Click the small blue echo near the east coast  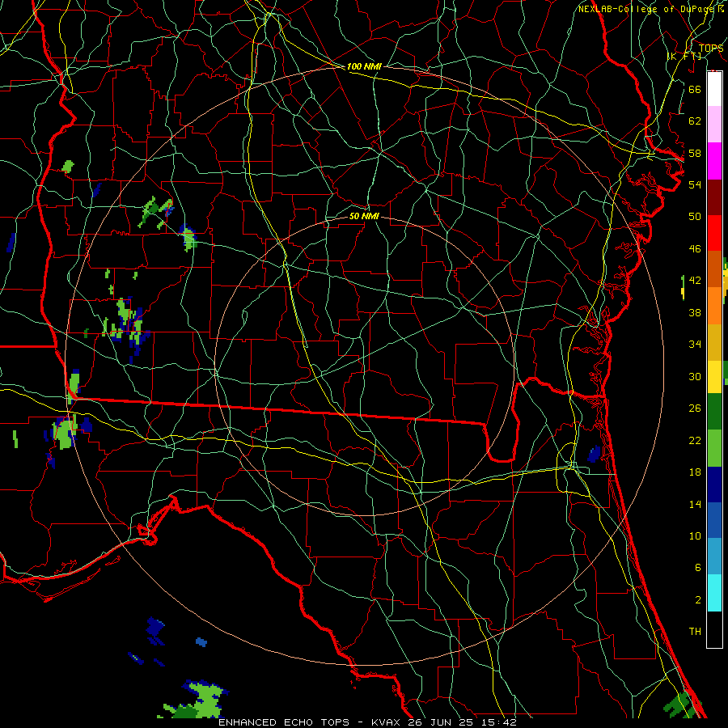click(594, 454)
